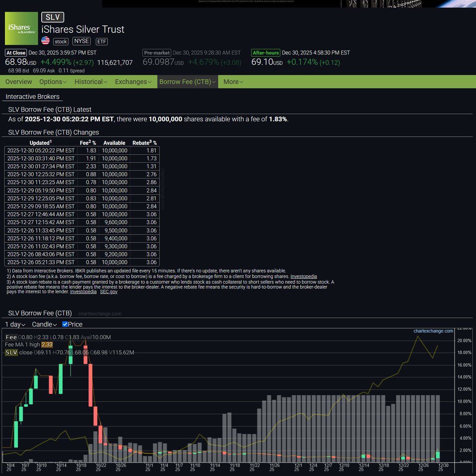The height and width of the screenshot is (476, 476).
Task: Open the Investopedia link in footnote 2
Action: pos(303,276)
